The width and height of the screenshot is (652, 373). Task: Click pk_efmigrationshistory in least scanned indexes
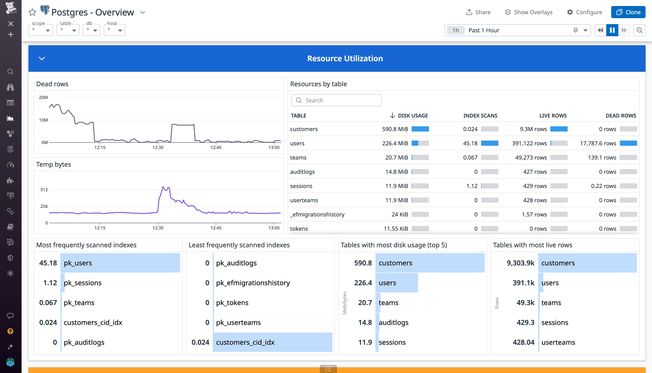pos(253,283)
